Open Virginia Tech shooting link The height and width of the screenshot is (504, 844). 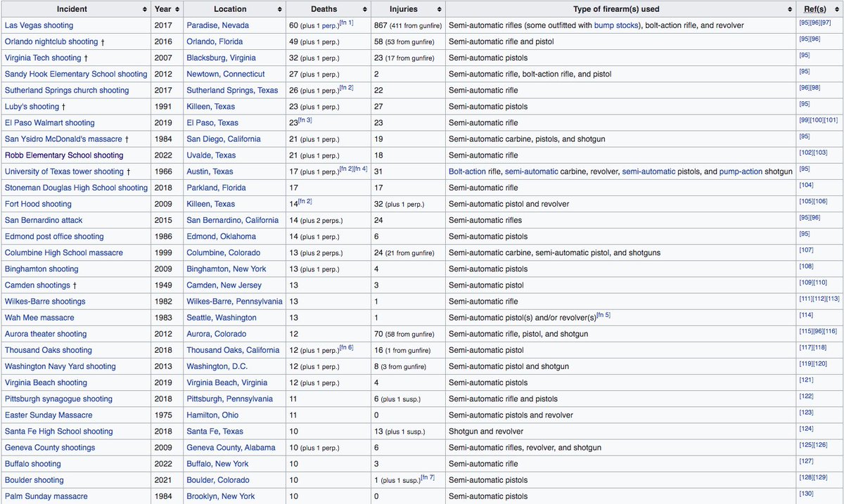tap(43, 58)
